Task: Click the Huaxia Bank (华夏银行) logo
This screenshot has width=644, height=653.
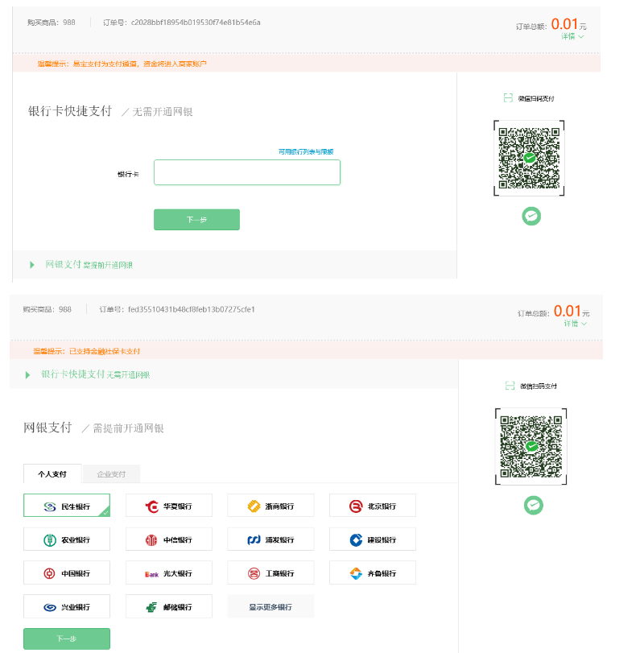Action: click(151, 506)
